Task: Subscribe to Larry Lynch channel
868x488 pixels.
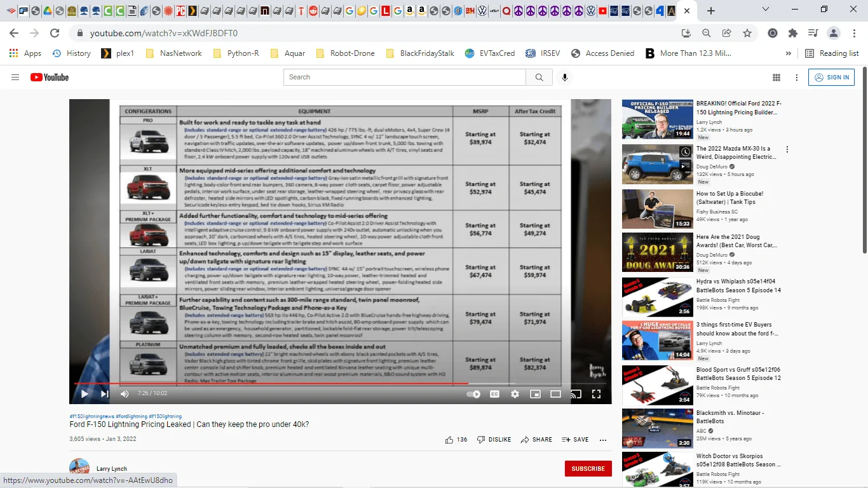Action: click(x=588, y=469)
